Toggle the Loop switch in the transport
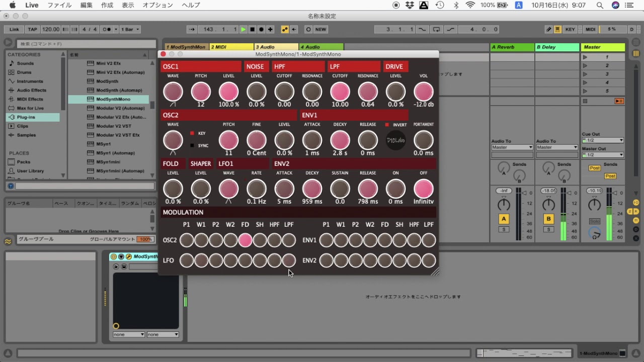This screenshot has height=362, width=644. [436, 29]
